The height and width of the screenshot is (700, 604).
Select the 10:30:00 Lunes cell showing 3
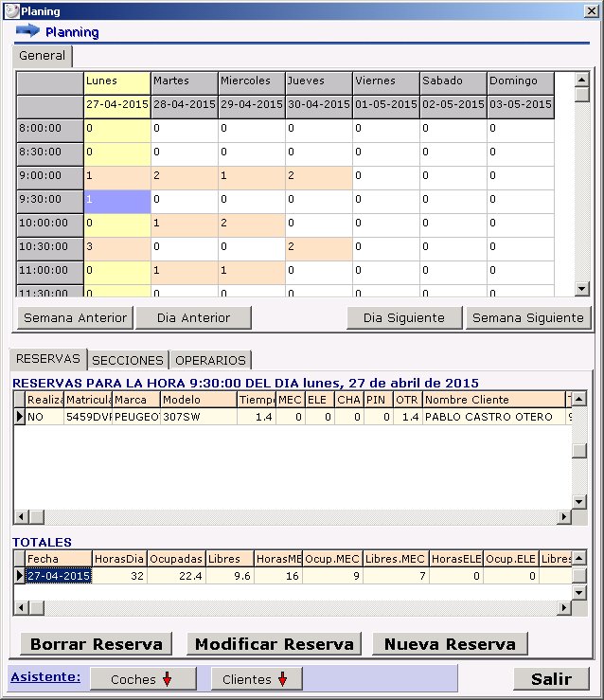pos(117,249)
